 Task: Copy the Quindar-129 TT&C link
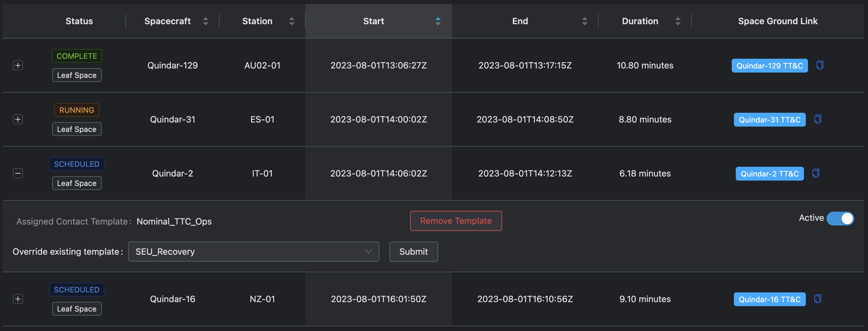819,65
